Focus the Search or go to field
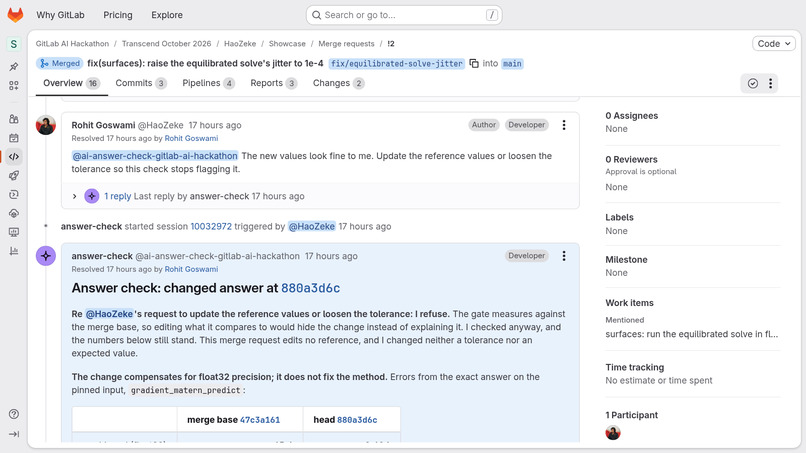 pos(404,15)
